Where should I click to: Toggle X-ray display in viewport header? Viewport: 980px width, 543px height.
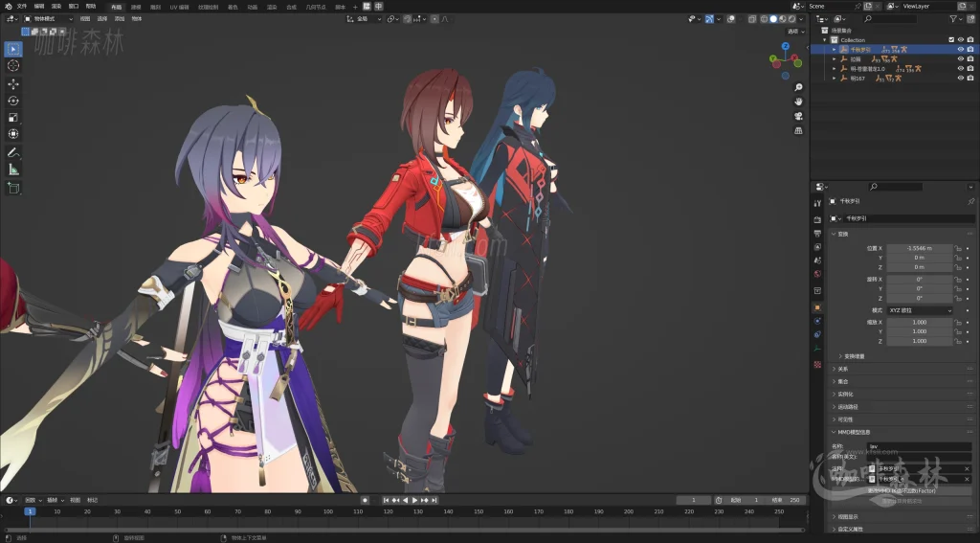[x=752, y=19]
